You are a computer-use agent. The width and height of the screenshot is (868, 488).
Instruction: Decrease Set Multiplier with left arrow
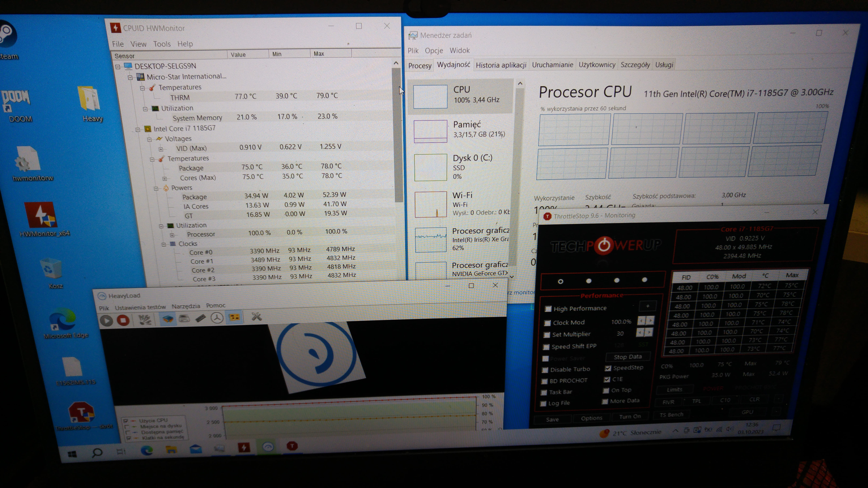coord(640,333)
